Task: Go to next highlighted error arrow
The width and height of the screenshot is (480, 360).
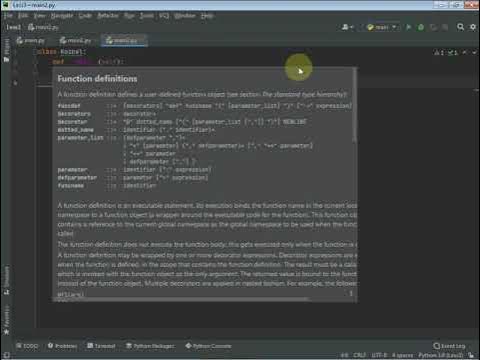Action: tap(474, 52)
